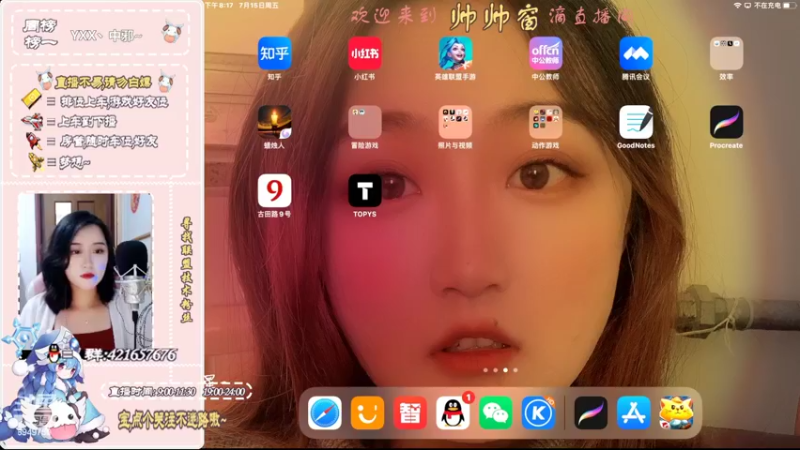Open the orange smiley app in dock
The height and width of the screenshot is (450, 800).
(x=367, y=413)
